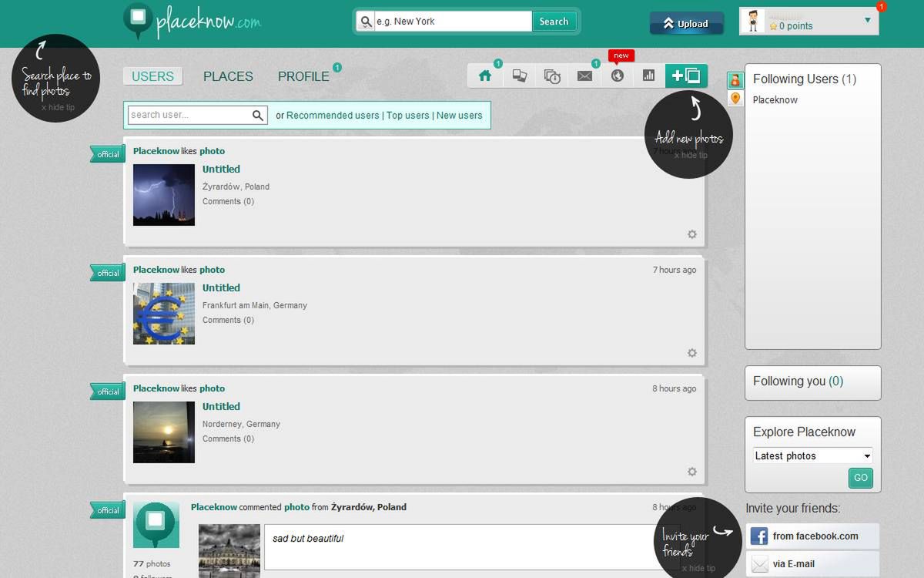Open settings gear on Frankfurt photo post
Image resolution: width=924 pixels, height=578 pixels.
(x=691, y=353)
